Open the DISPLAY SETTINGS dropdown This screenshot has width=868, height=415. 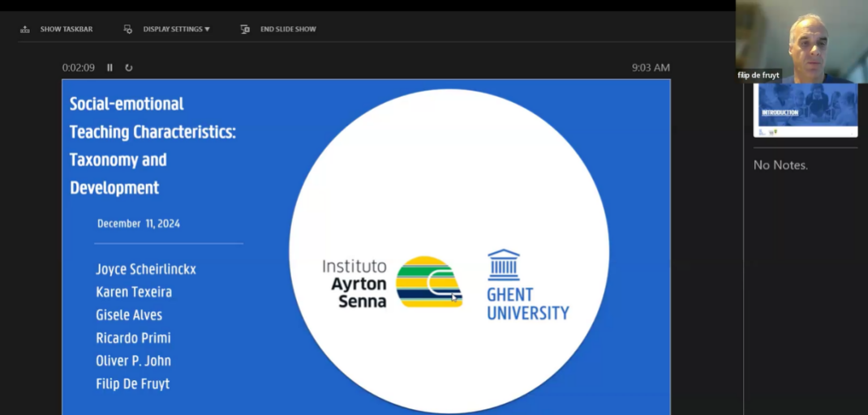[176, 29]
